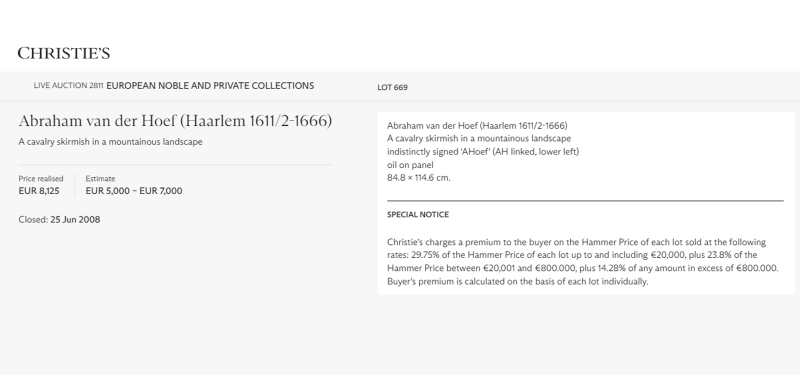Click the 84.8 × 114.6 cm. dimensions
Image resolution: width=800 pixels, height=375 pixels.
point(418,178)
